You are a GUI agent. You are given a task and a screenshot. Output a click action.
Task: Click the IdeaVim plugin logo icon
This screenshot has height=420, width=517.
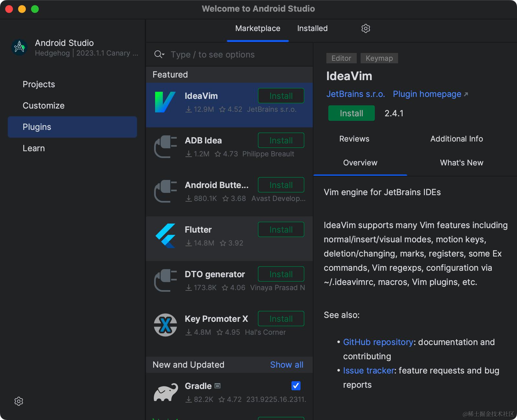[x=165, y=102]
